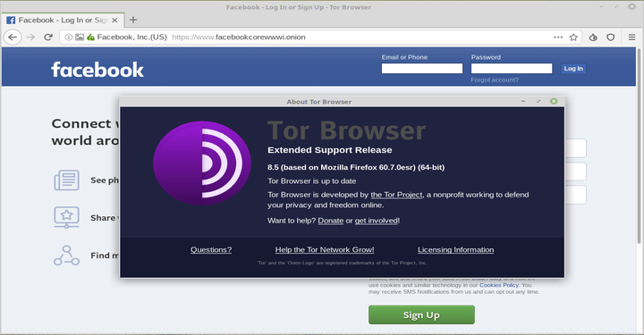The image size is (644, 335).
Task: Click the Tor Browser purple onion logo
Action: point(201,163)
